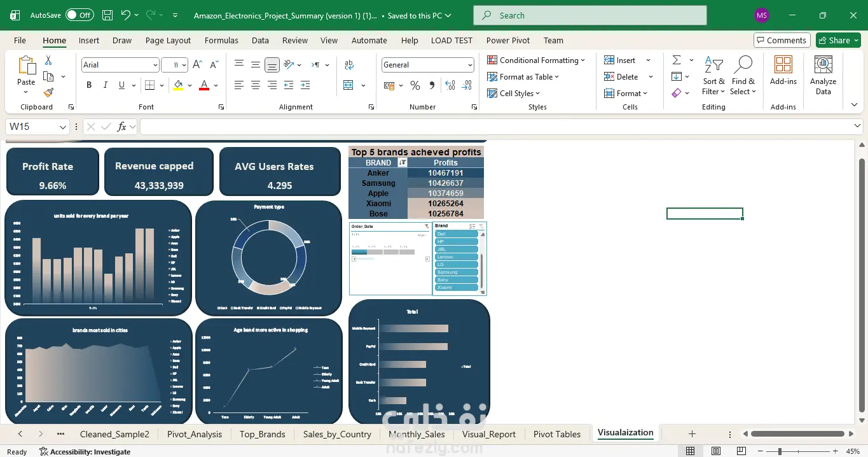868x457 pixels.
Task: Click the Search box in title bar
Action: point(589,15)
